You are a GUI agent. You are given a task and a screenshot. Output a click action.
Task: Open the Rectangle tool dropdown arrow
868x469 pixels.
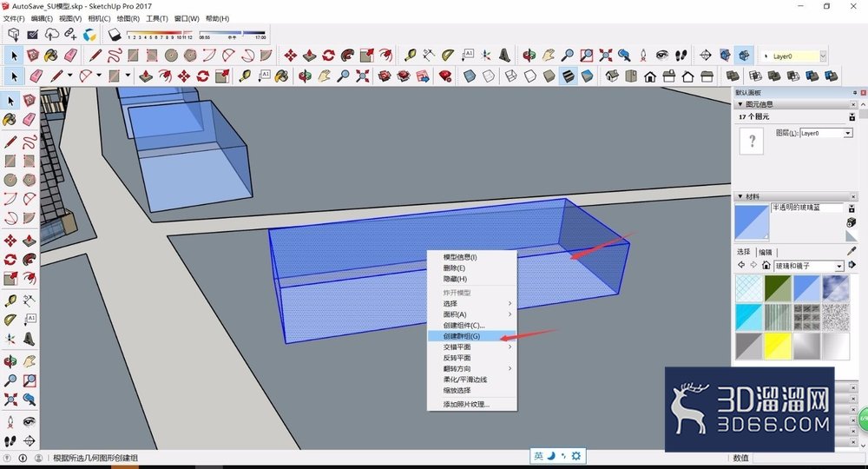click(128, 76)
